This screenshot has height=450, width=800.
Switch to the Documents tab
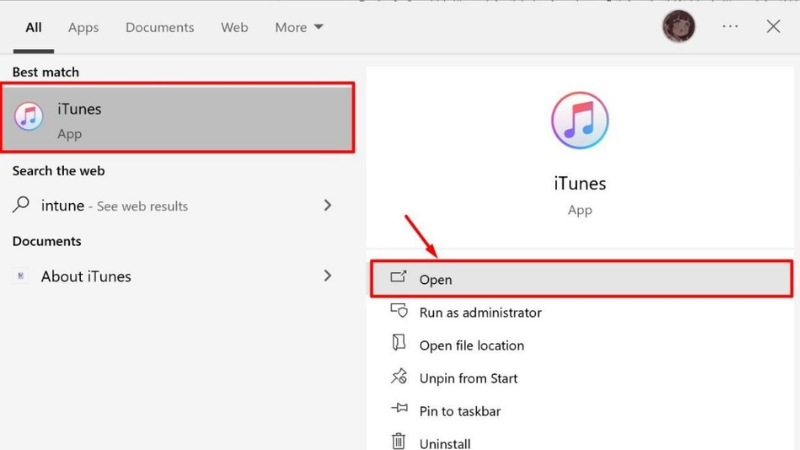tap(160, 28)
